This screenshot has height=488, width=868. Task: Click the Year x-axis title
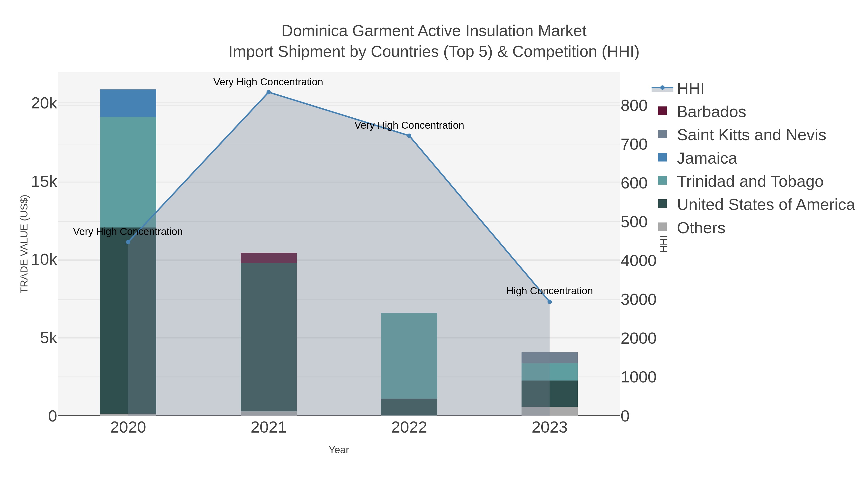(x=339, y=450)
